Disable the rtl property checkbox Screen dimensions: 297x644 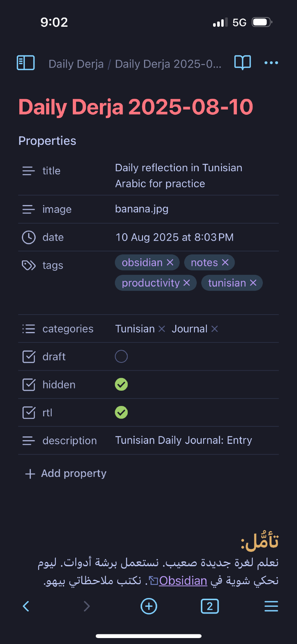(x=121, y=412)
